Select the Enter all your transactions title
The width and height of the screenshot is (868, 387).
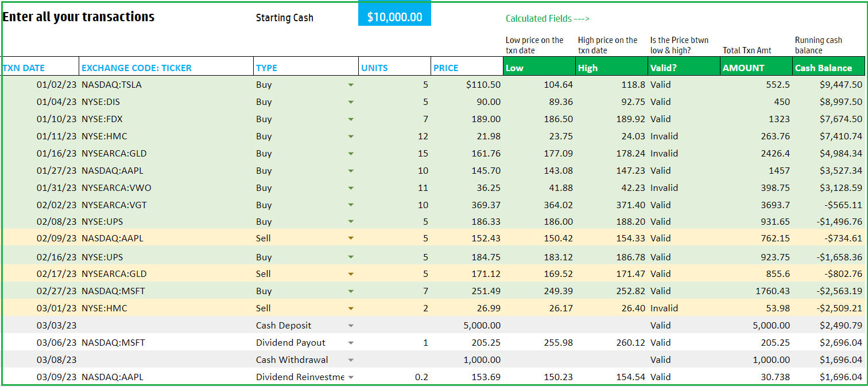(79, 17)
